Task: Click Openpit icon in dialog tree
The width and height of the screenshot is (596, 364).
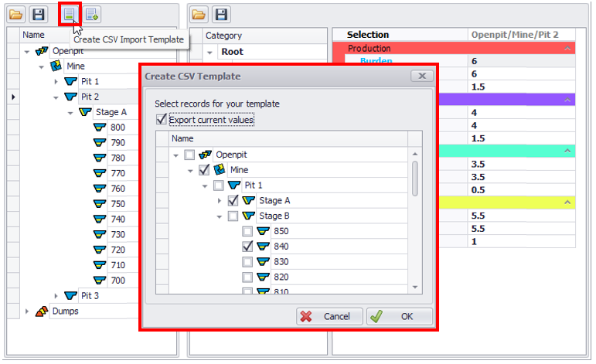Action: pyautogui.click(x=206, y=155)
